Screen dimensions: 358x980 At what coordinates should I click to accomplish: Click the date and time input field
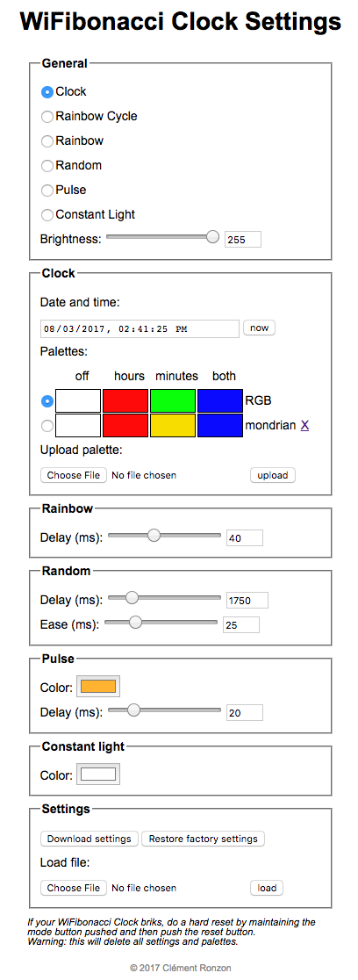(x=140, y=328)
